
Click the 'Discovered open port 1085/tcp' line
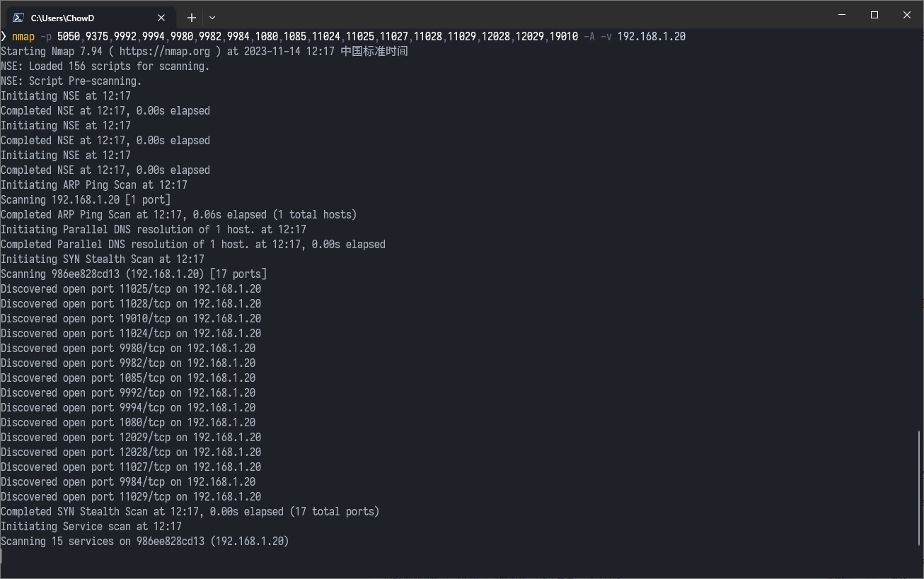(128, 378)
